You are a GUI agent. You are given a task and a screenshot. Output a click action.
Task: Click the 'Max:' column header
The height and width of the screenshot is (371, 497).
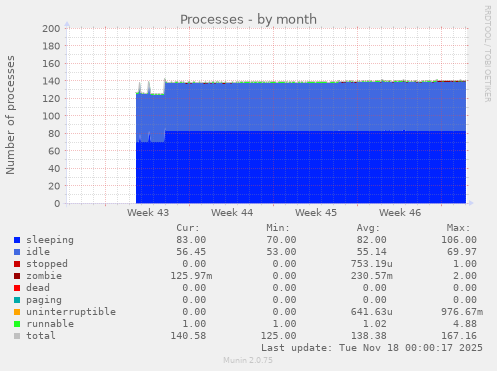(x=458, y=228)
